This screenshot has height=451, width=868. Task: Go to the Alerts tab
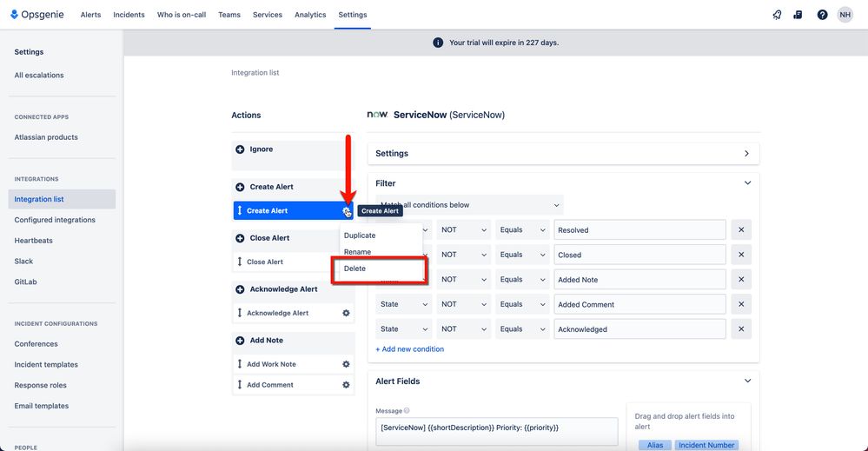coord(90,15)
